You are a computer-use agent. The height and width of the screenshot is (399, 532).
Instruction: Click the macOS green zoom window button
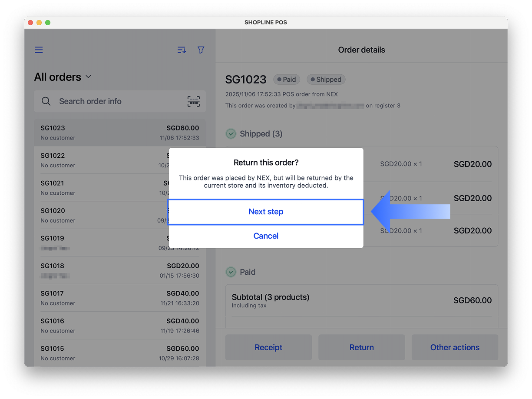pos(48,23)
